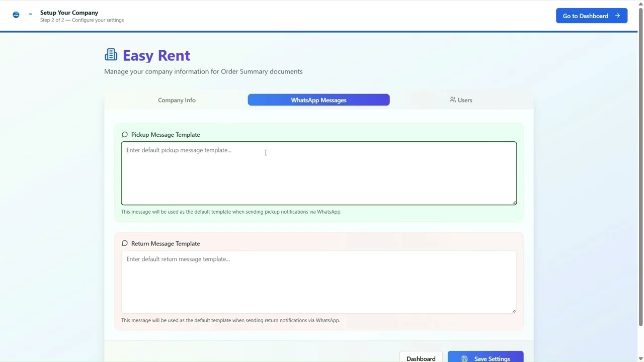
Task: Focus the pickup message template text area
Action: coord(319,173)
